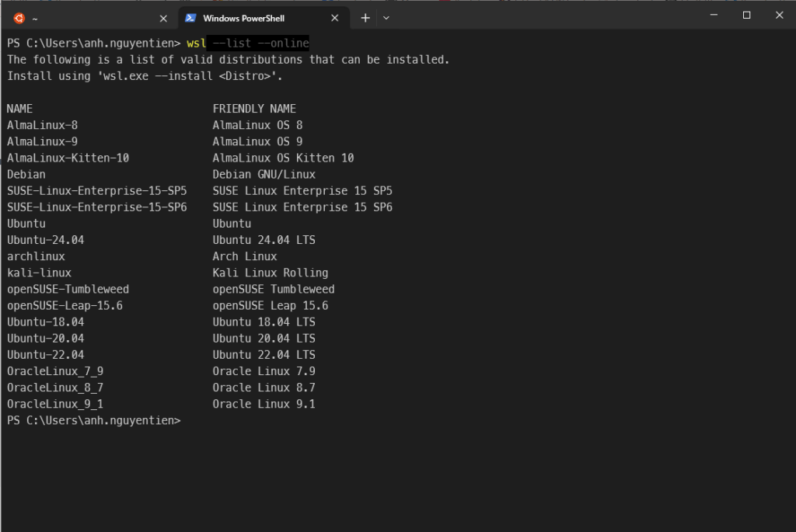Click the AlmaLinux-Kitten-10 distro name

click(68, 158)
